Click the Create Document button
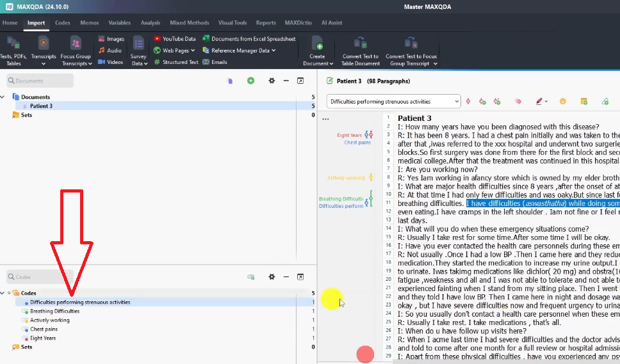Screen dimensions: 620x364 coord(318,50)
